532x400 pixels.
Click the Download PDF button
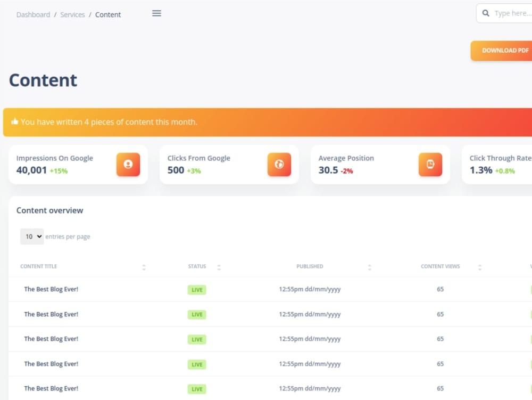(x=502, y=51)
